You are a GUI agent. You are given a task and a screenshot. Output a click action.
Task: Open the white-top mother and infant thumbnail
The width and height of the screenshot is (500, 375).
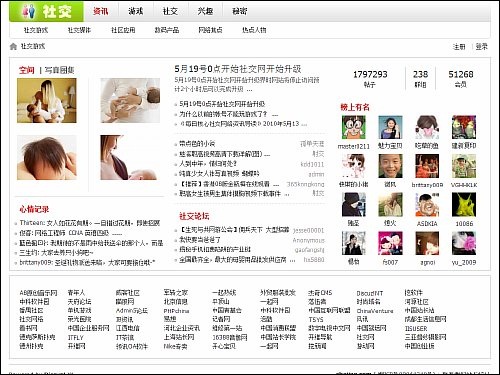pyautogui.click(x=130, y=100)
